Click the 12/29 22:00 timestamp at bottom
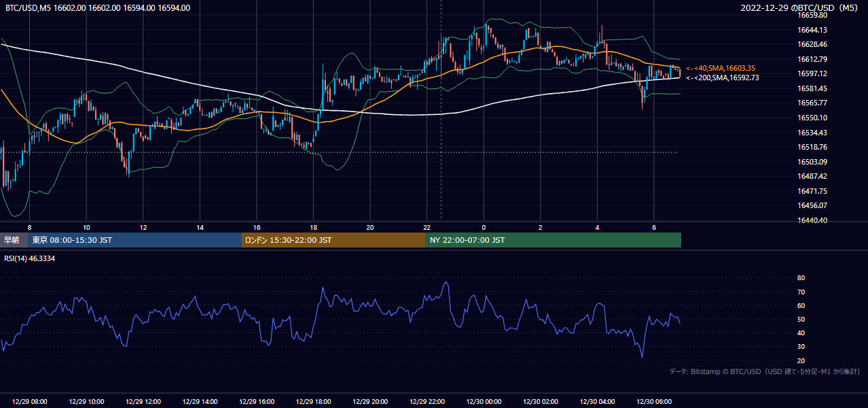Viewport: 868px width, 408px height. [x=427, y=402]
